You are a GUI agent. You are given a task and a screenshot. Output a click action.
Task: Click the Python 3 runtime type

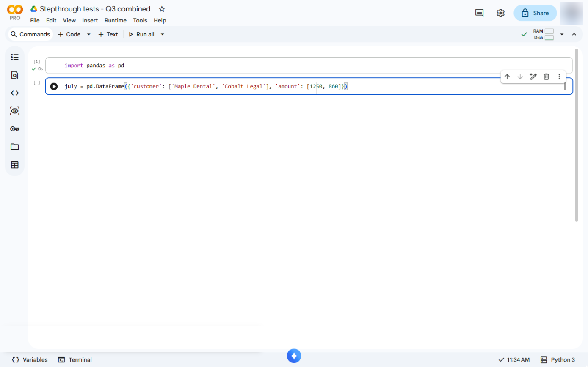558,360
